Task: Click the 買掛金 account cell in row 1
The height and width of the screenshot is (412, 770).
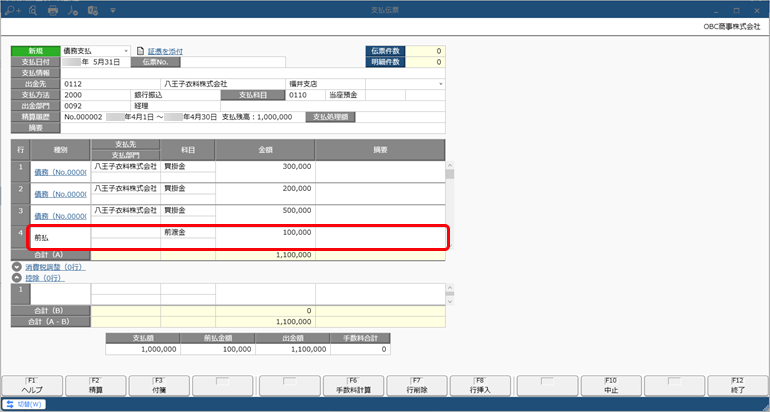Action: (x=188, y=166)
